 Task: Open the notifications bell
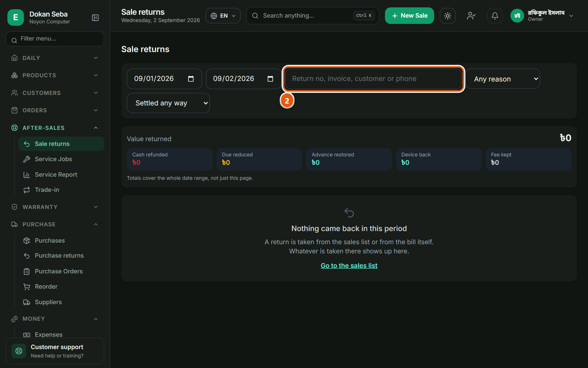click(495, 16)
